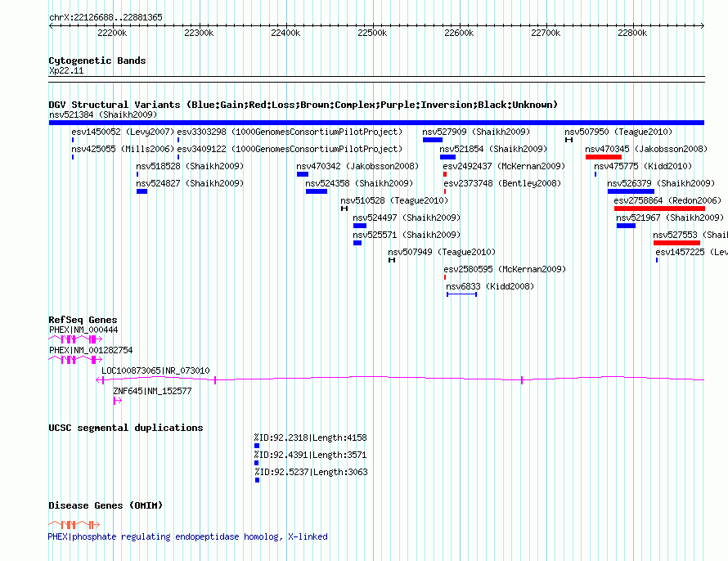Click the blue square under %ID:92.2318
The image size is (728, 561).
point(257,446)
